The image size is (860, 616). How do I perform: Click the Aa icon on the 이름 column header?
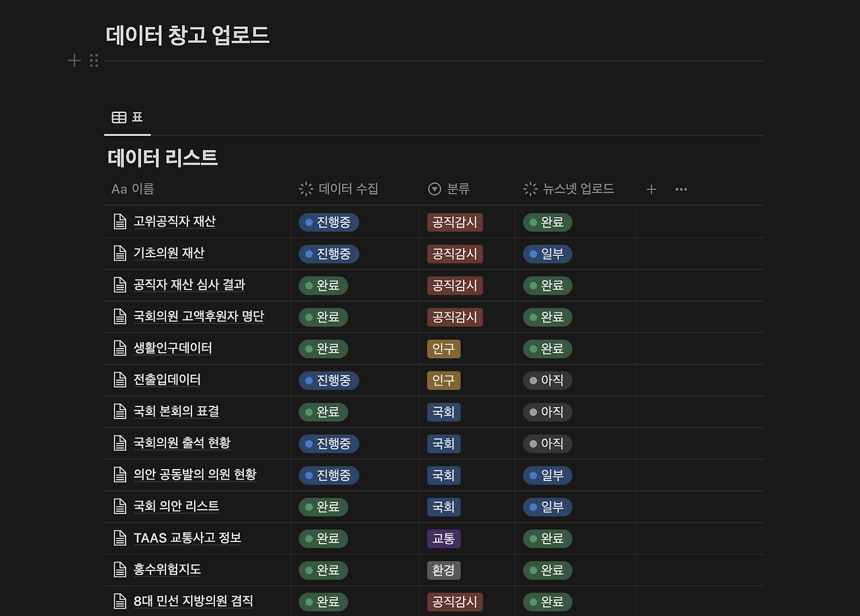(117, 189)
